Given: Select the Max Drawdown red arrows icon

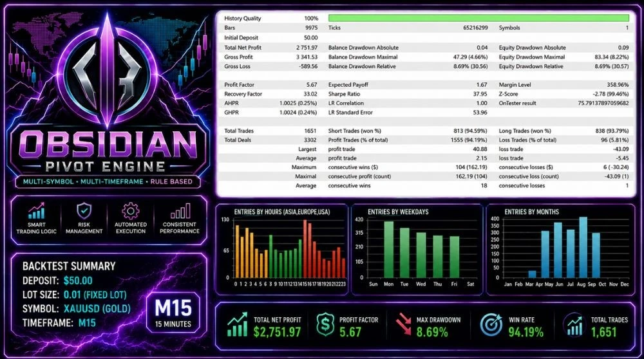Looking at the screenshot, I should [404, 324].
